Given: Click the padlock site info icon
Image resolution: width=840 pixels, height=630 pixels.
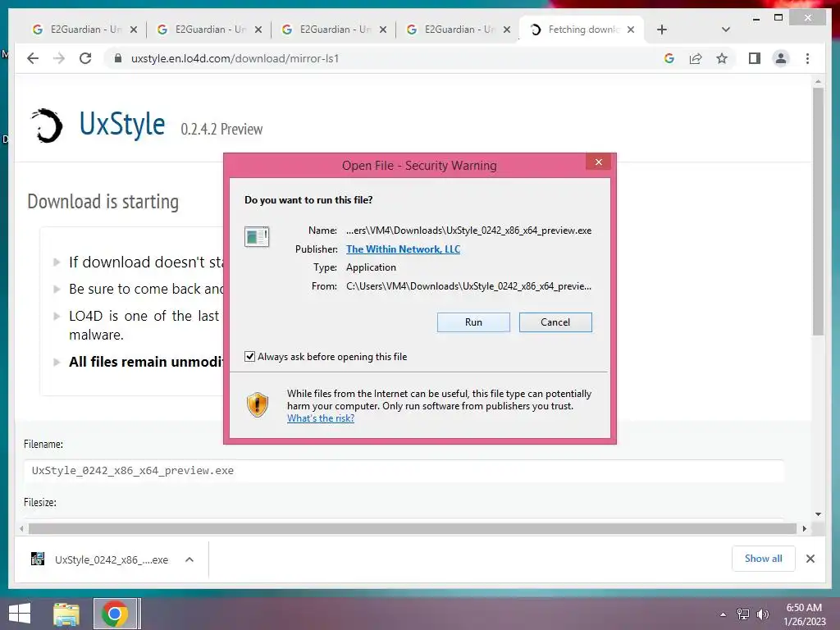Looking at the screenshot, I should point(118,58).
